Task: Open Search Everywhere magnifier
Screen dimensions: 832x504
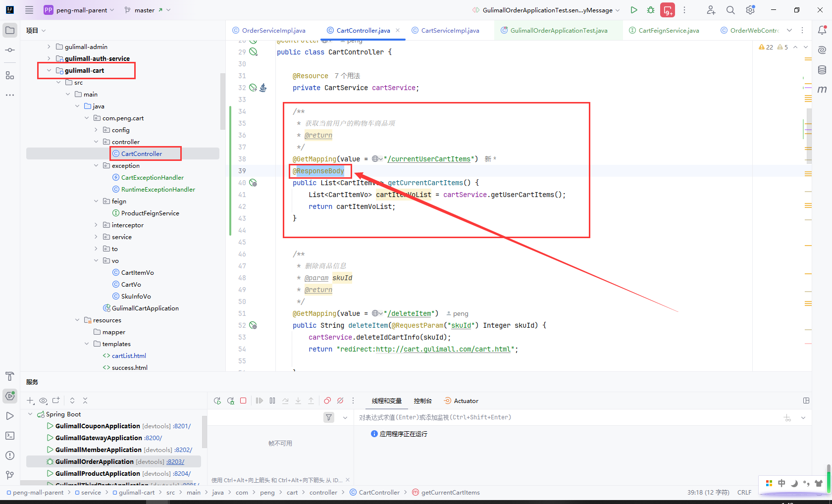Action: (730, 10)
